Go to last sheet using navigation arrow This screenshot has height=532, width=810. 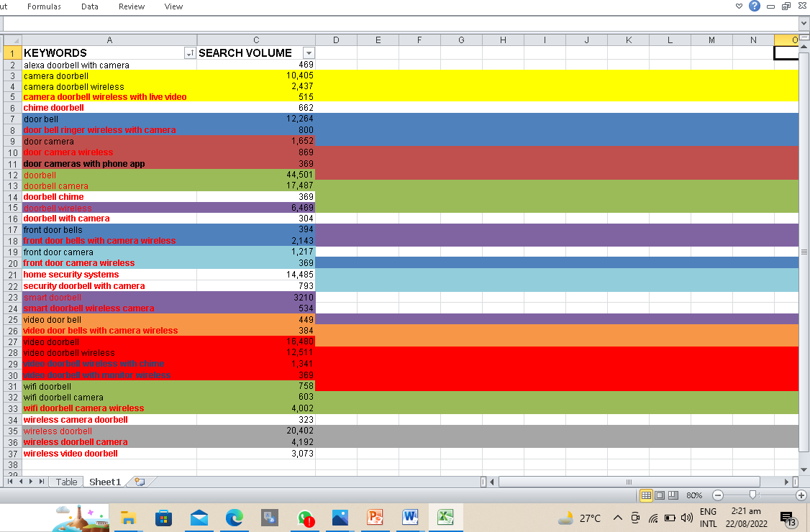pyautogui.click(x=41, y=482)
